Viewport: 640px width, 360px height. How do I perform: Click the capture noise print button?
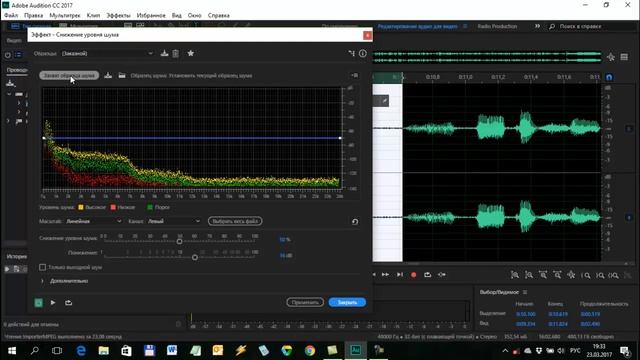point(69,76)
